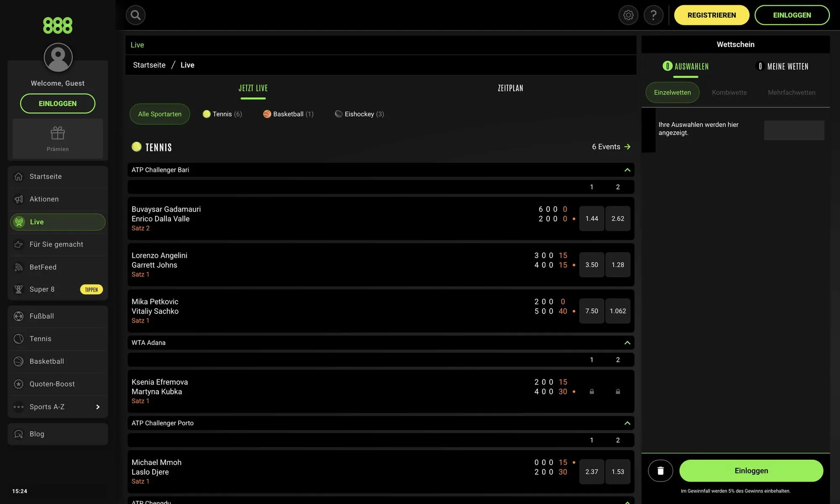
Task: Expand Sports A-Z menu
Action: click(x=58, y=407)
